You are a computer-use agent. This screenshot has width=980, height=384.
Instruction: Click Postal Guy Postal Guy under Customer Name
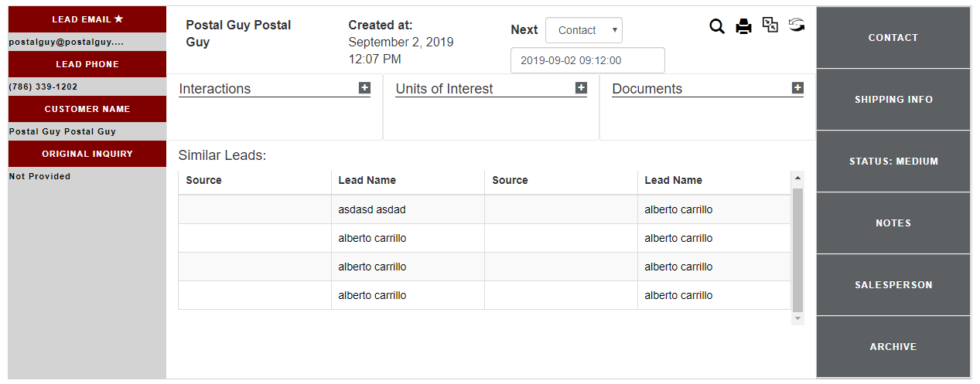click(63, 131)
